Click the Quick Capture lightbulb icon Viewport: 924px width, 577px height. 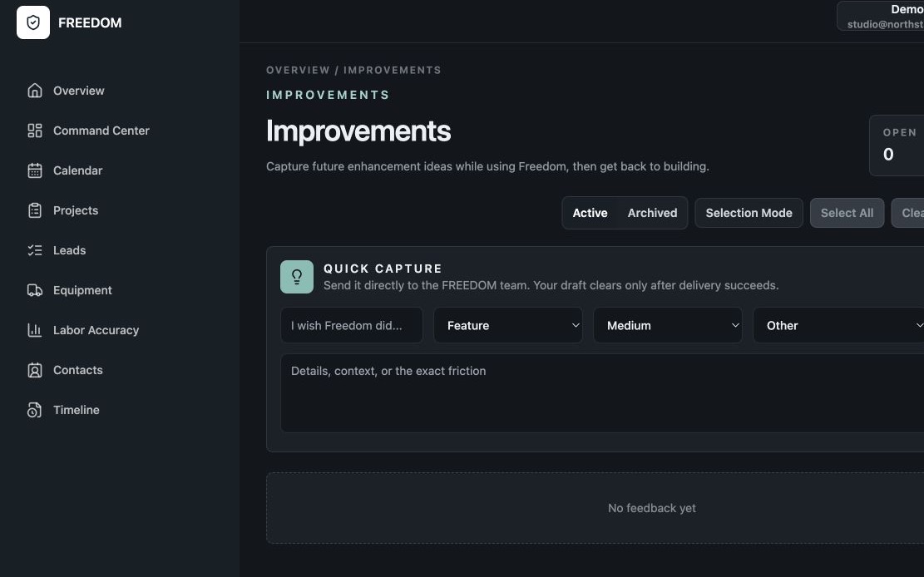coord(297,277)
